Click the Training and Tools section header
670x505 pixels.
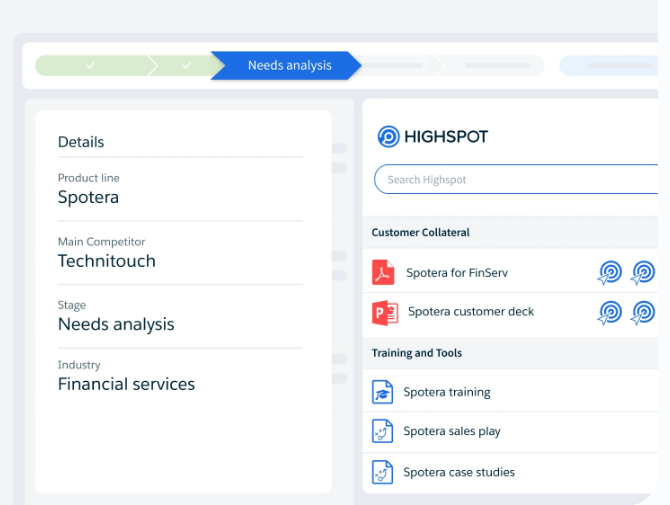(x=417, y=353)
